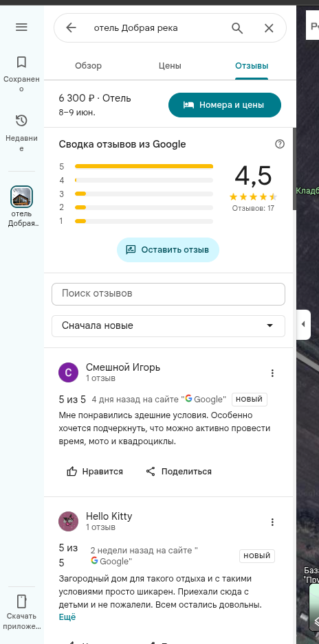The height and width of the screenshot is (644, 319).
Task: Open Hello Kitty profile name
Action: pos(109,516)
